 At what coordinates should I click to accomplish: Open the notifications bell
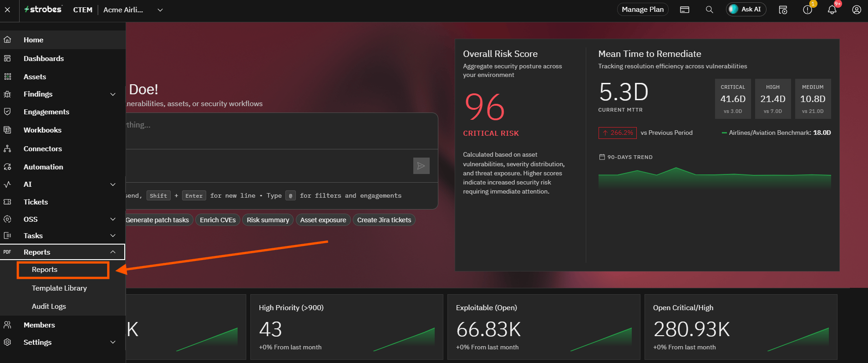(832, 10)
